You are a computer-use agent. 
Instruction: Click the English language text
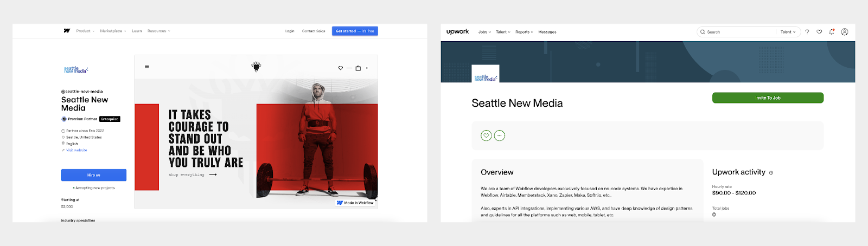[72, 144]
